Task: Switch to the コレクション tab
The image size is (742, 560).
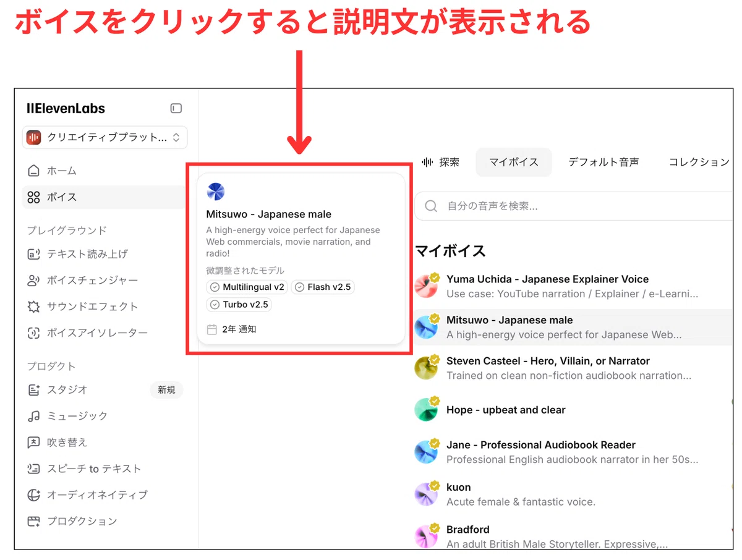Action: point(699,163)
